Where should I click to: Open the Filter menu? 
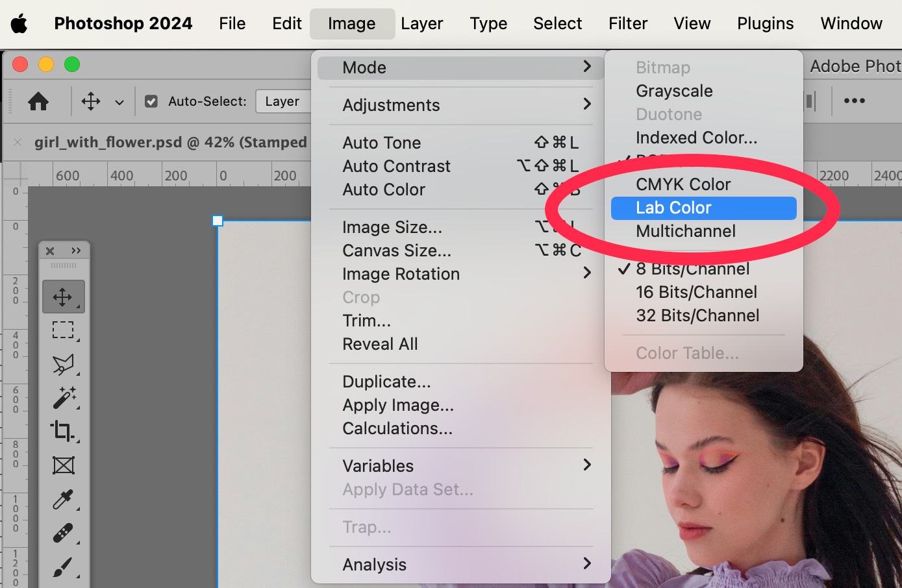[627, 23]
